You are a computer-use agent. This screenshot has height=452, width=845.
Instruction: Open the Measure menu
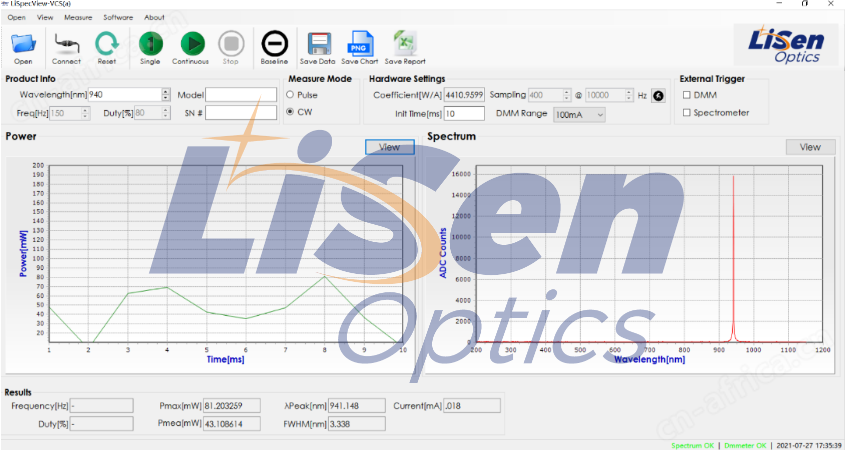(78, 18)
